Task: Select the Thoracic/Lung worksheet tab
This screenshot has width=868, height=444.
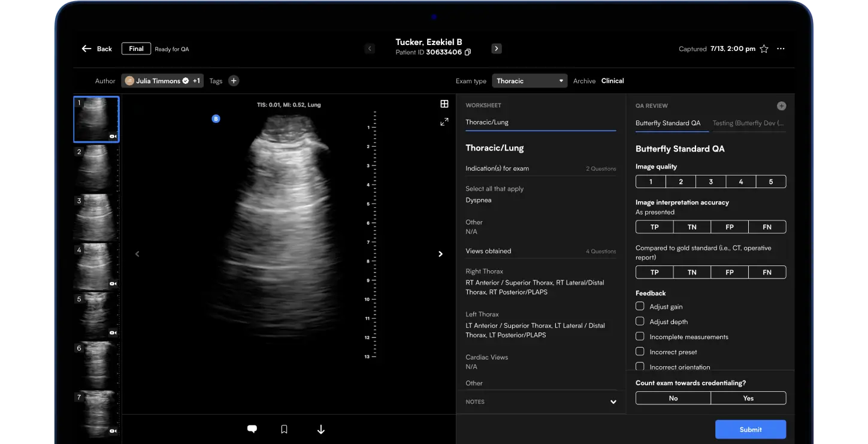Action: (487, 122)
